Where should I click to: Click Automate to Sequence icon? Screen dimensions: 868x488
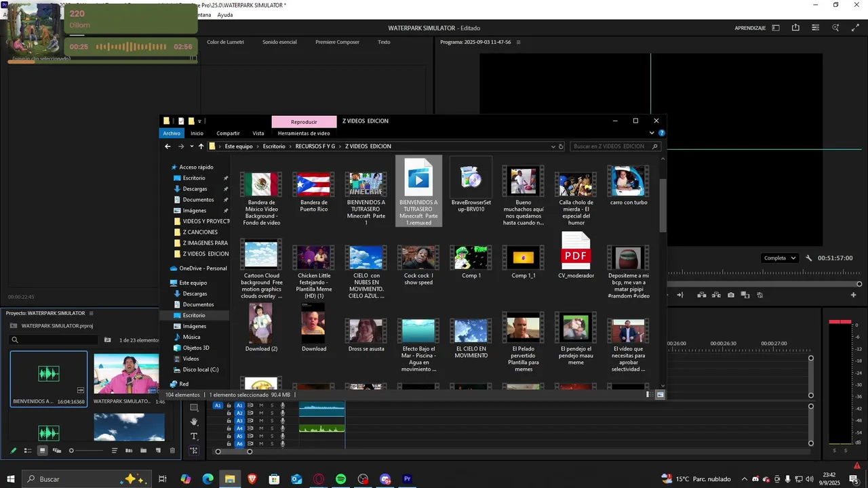[129, 451]
